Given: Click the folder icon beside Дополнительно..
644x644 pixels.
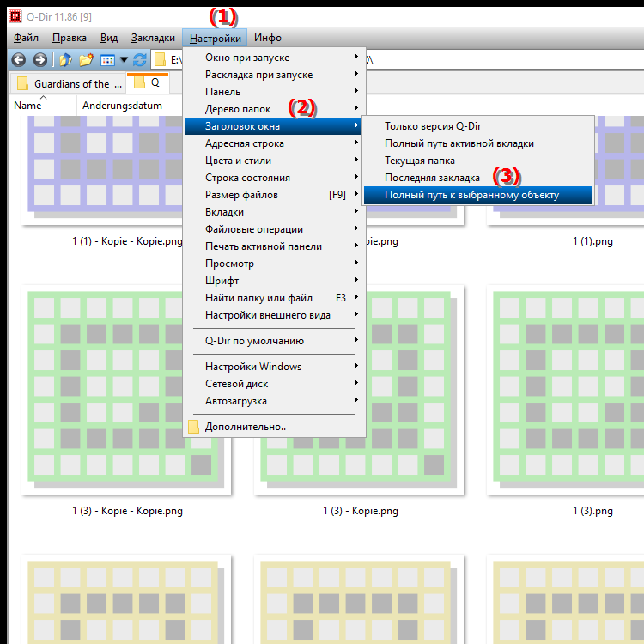Looking at the screenshot, I should (x=193, y=427).
